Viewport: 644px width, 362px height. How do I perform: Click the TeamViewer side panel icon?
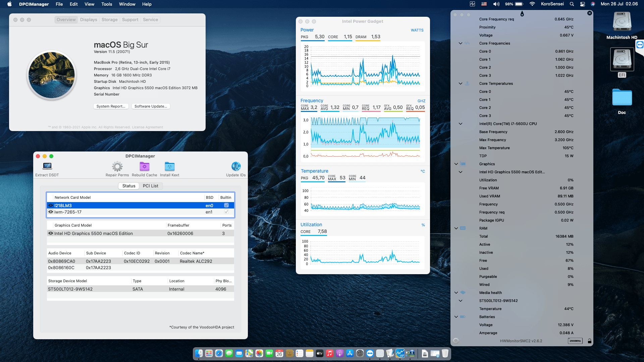click(x=640, y=45)
